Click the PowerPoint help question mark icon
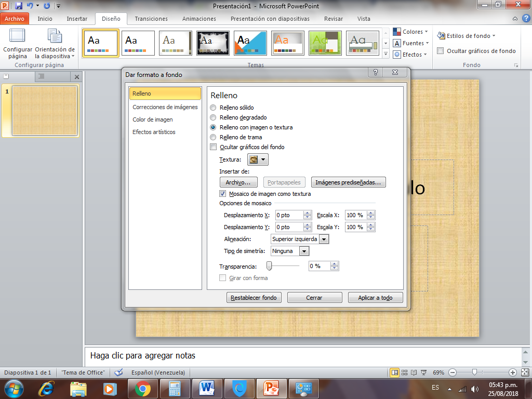 pyautogui.click(x=526, y=18)
